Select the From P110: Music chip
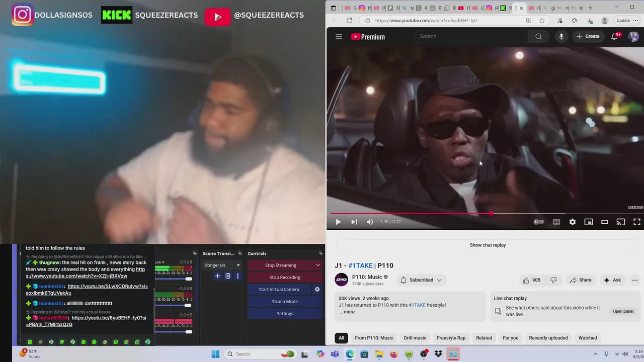 pyautogui.click(x=374, y=338)
